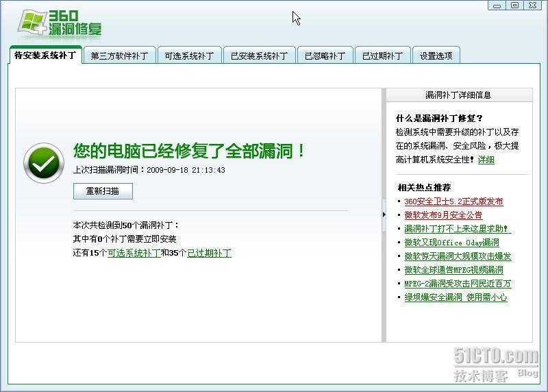Screen dimensions: 548x392
Task: Click the 重新扫描 button
Action: click(x=103, y=191)
